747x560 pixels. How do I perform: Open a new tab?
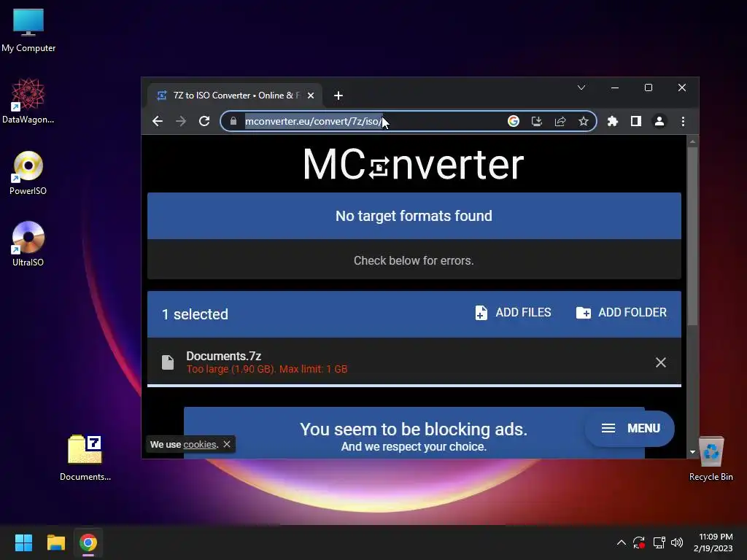point(338,96)
